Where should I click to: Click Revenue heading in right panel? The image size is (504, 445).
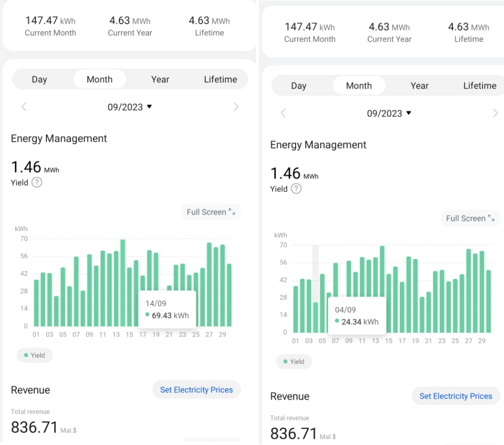290,397
